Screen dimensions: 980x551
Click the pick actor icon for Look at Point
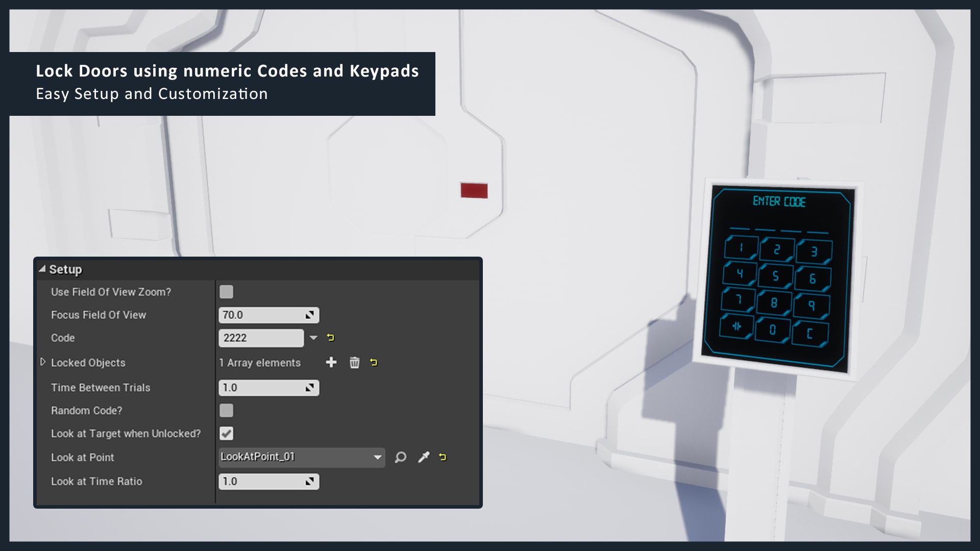[422, 458]
